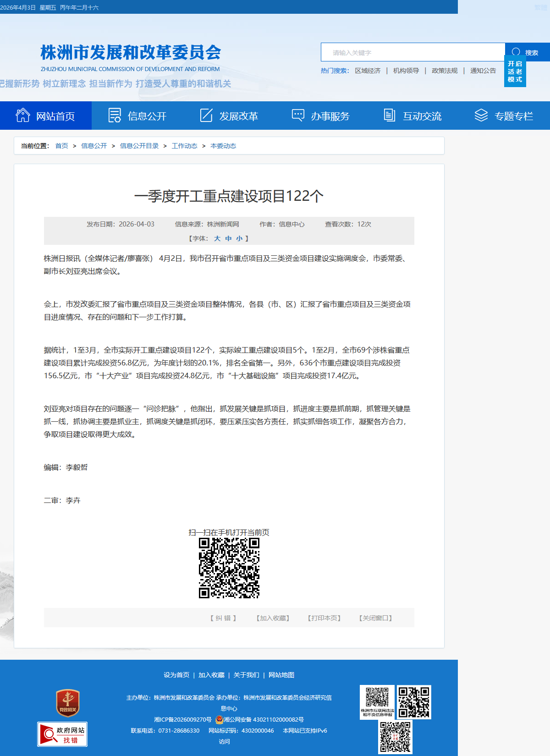The height and width of the screenshot is (756, 550).
Task: Click the layers icon beside 专题专栏
Action: coord(481,115)
